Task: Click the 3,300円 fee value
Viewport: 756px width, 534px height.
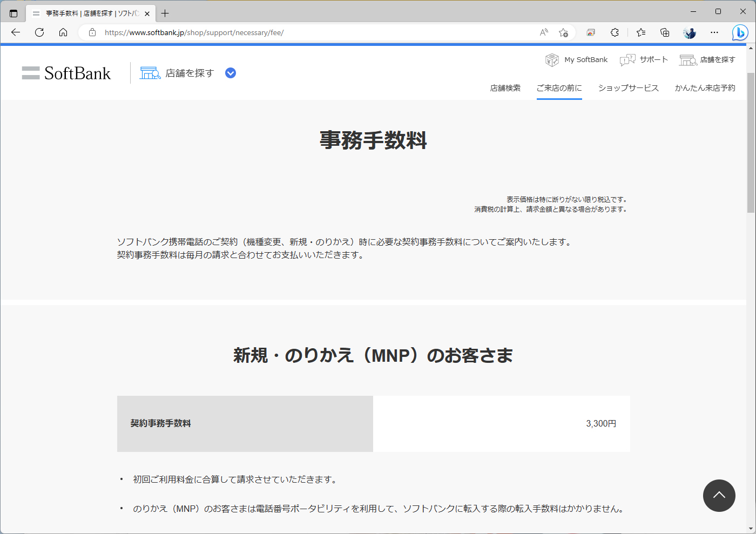Action: coord(601,424)
